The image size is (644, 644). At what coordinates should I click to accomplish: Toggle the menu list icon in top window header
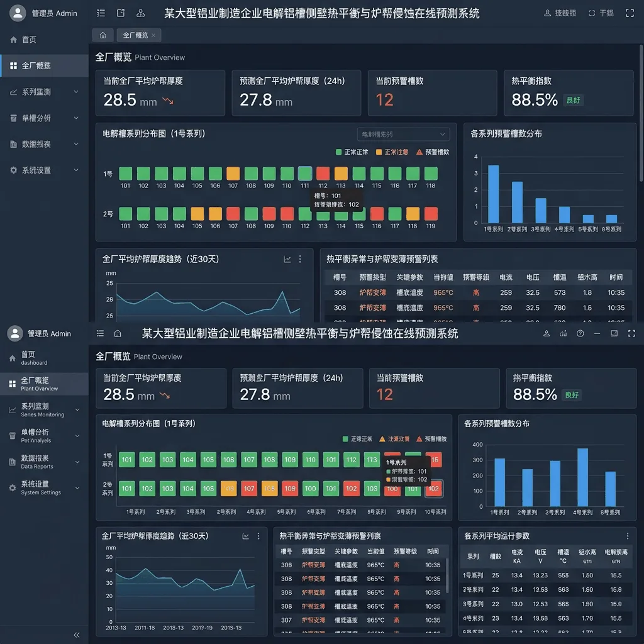101,13
